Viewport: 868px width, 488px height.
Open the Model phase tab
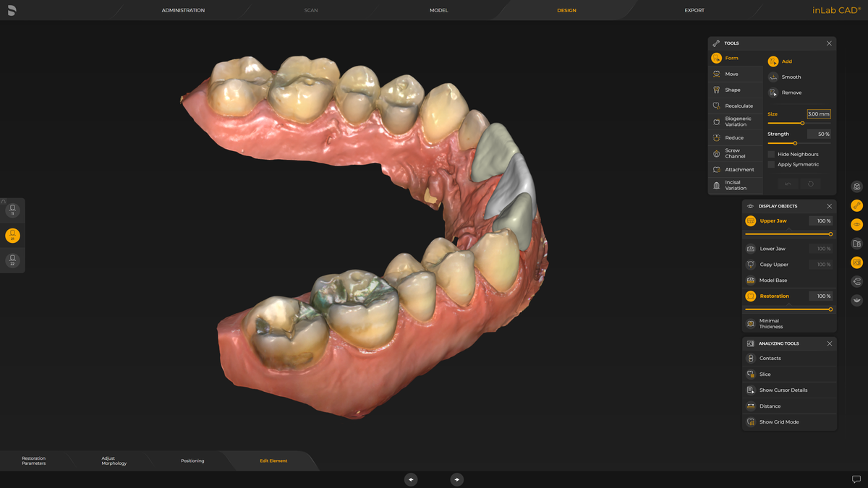point(438,10)
